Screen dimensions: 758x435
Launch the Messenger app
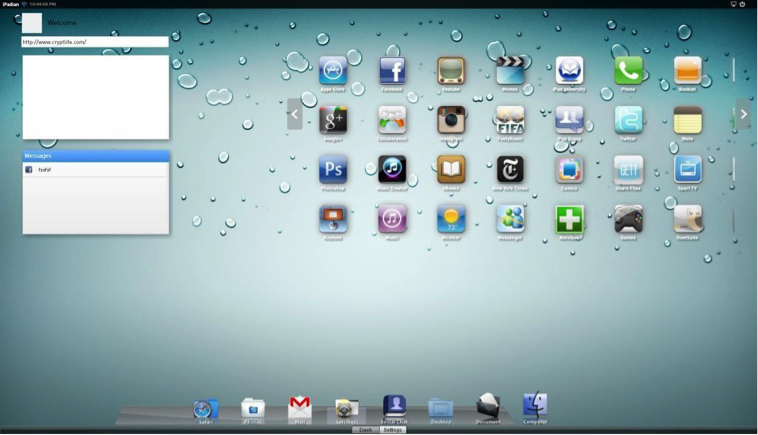(x=510, y=219)
